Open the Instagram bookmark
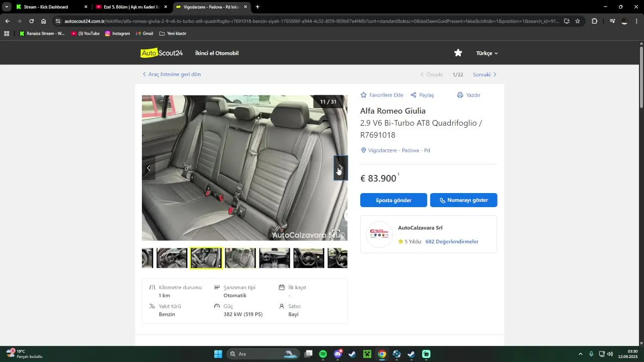The image size is (644, 362). coord(117,34)
